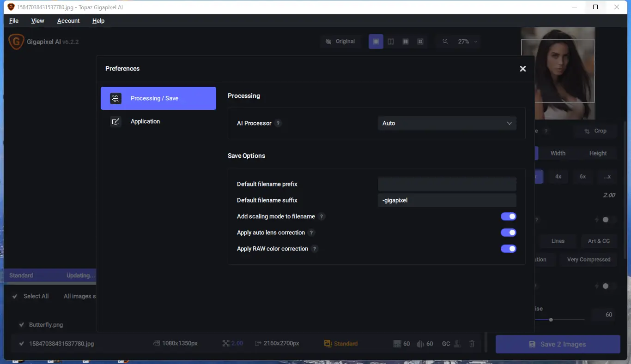631x364 pixels.
Task: Select the single view layout icon
Action: 376,42
